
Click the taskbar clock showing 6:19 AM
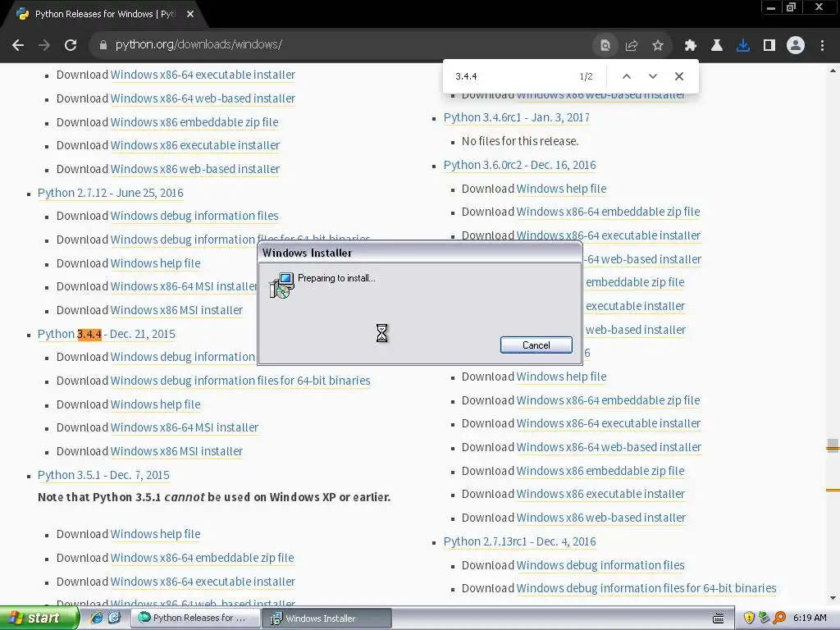(810, 619)
